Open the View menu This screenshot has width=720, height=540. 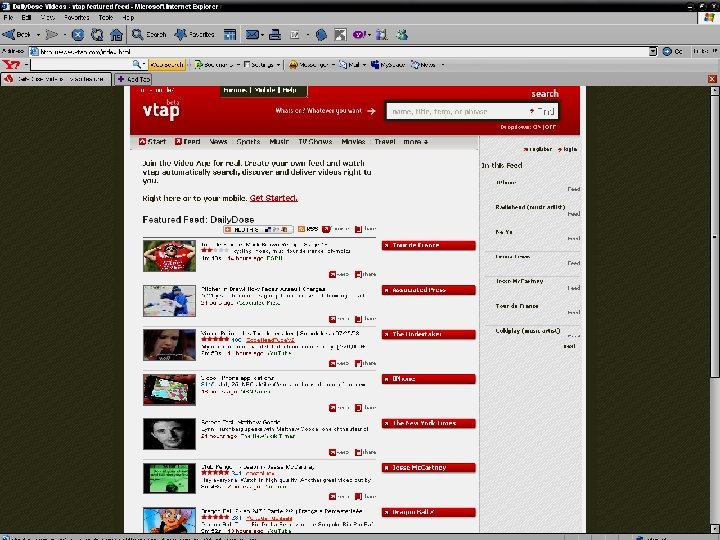pyautogui.click(x=47, y=17)
